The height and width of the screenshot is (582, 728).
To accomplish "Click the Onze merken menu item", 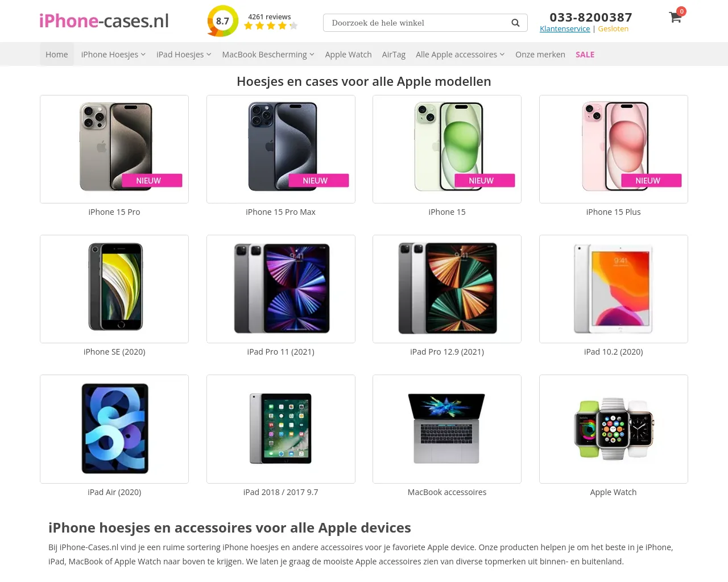I will [x=540, y=55].
